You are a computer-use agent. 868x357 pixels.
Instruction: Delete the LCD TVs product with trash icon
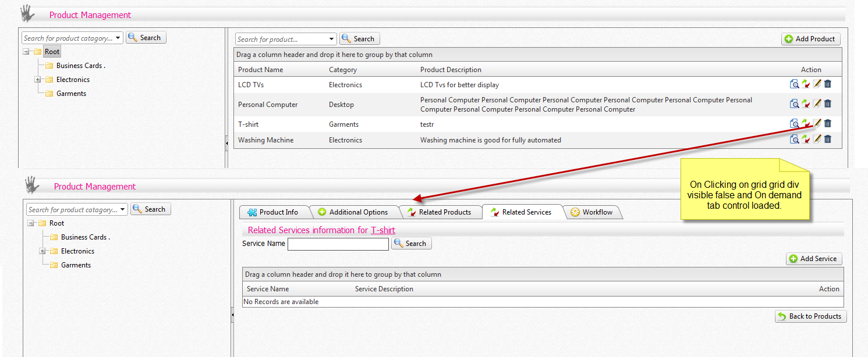(x=828, y=84)
